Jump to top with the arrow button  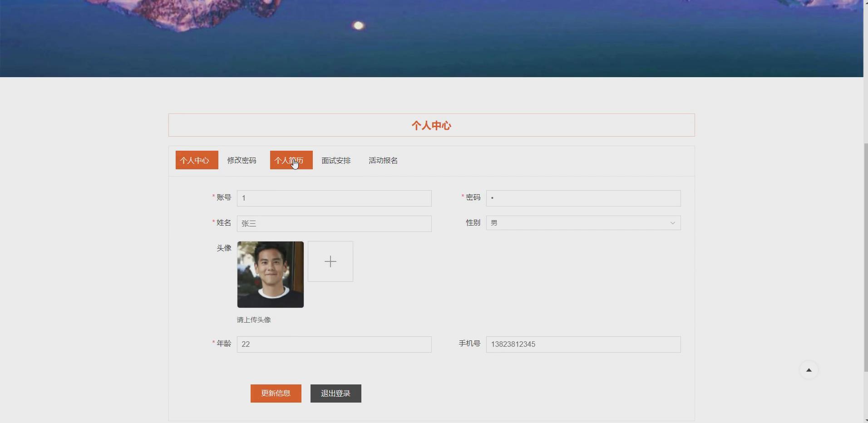pos(809,370)
